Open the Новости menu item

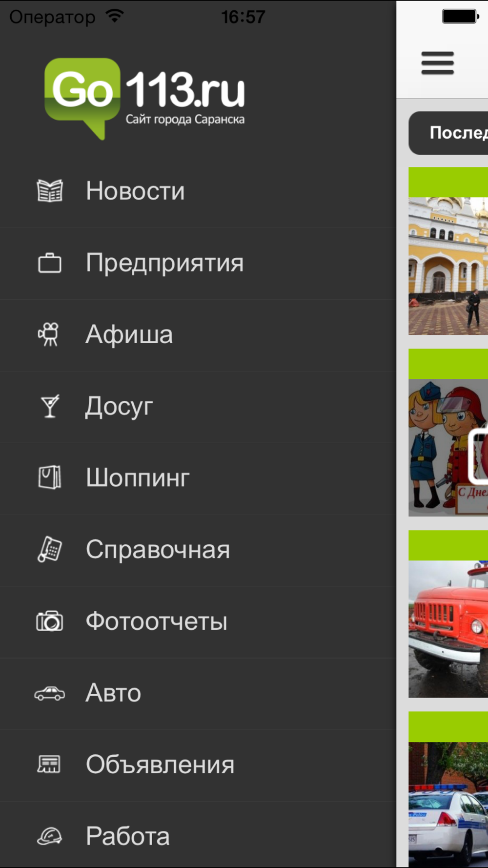198,191
